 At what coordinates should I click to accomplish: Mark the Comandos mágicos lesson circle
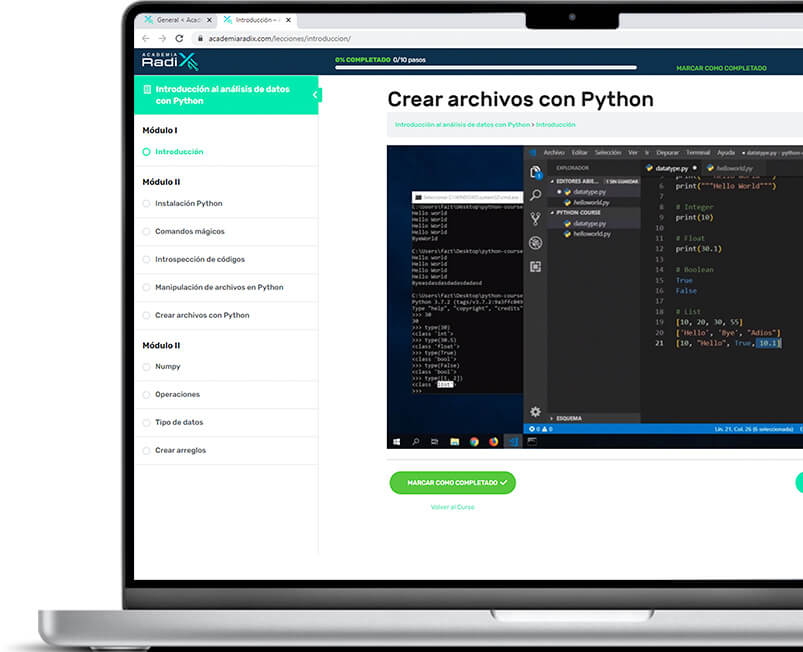tap(147, 232)
